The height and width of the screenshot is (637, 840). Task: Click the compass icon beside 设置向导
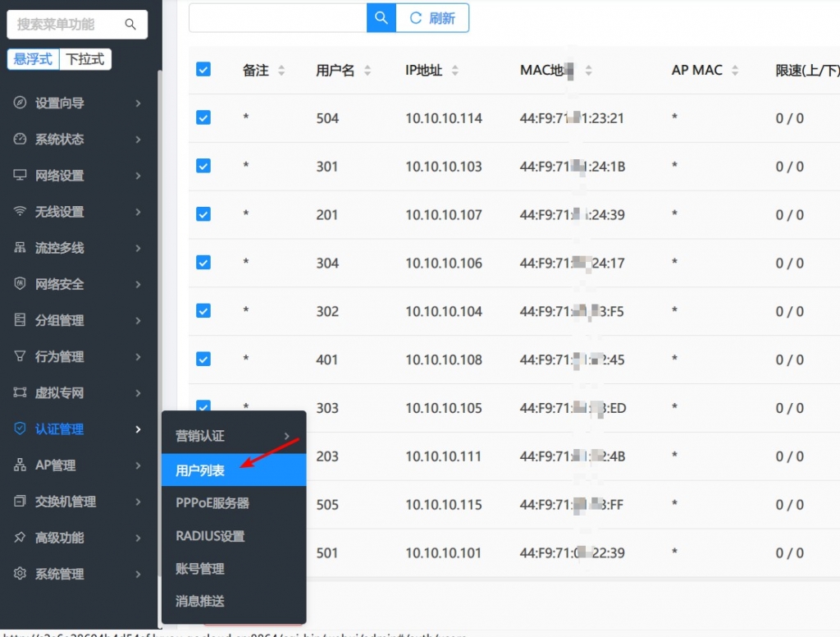click(21, 103)
